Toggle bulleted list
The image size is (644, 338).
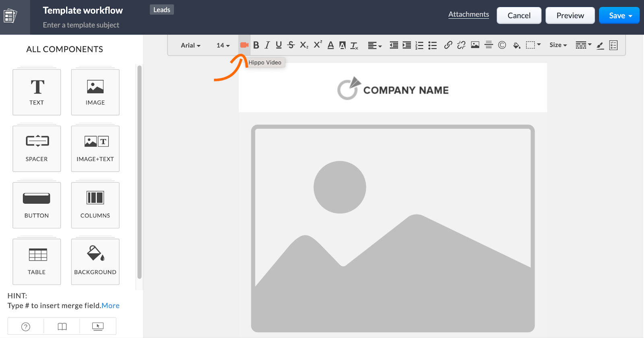coord(433,45)
